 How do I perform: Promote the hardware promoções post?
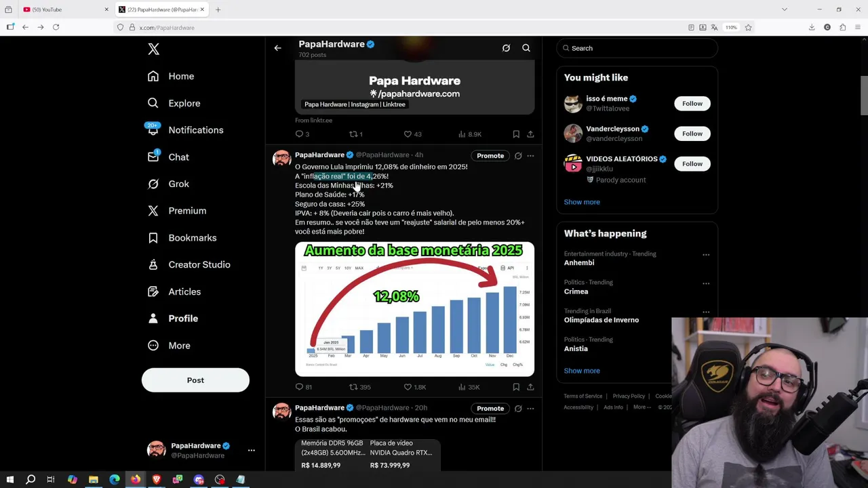[490, 409]
